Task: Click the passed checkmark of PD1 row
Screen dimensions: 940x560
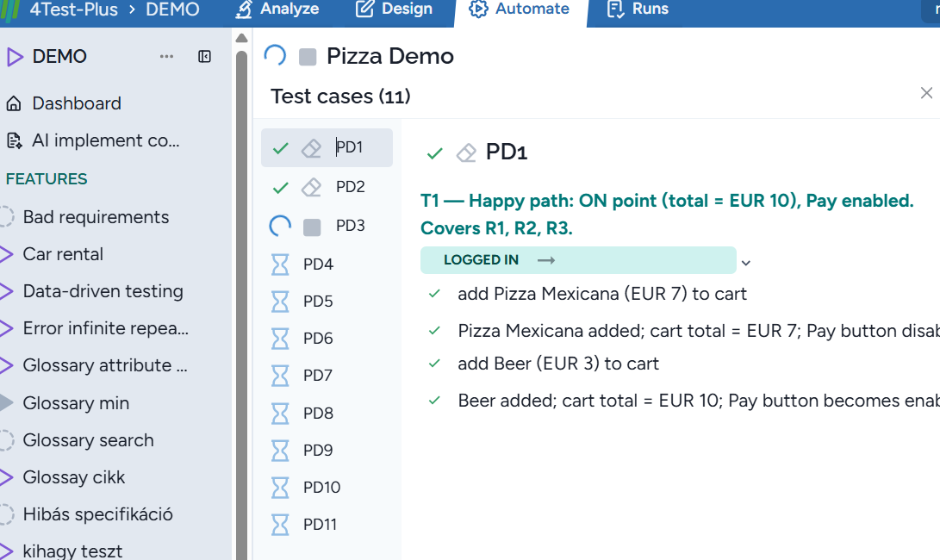Action: click(x=281, y=148)
